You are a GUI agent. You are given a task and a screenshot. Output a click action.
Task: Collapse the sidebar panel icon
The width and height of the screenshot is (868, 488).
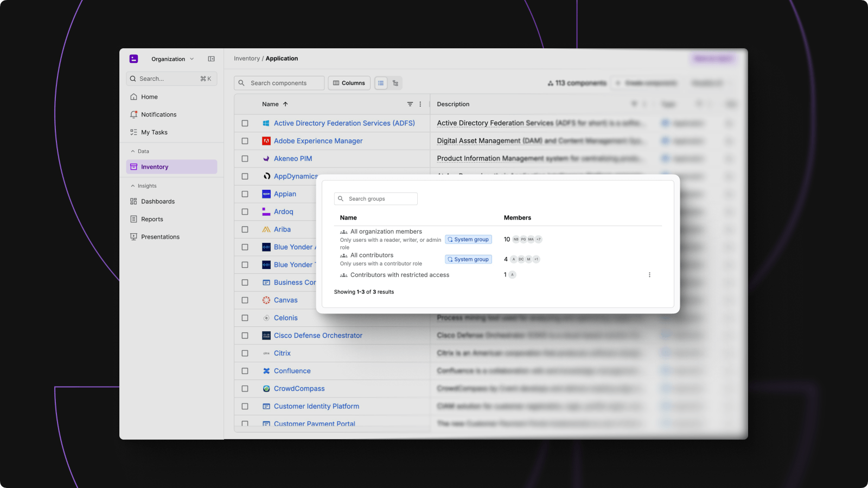(x=211, y=59)
